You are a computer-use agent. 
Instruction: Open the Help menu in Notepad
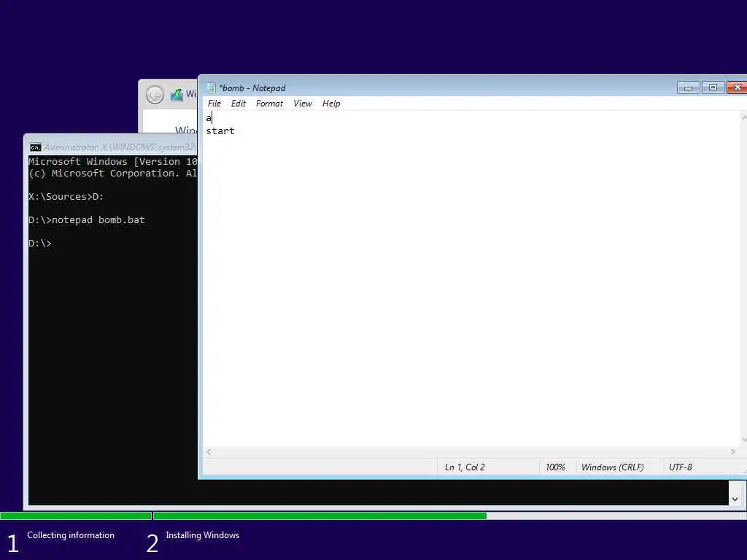pyautogui.click(x=331, y=104)
